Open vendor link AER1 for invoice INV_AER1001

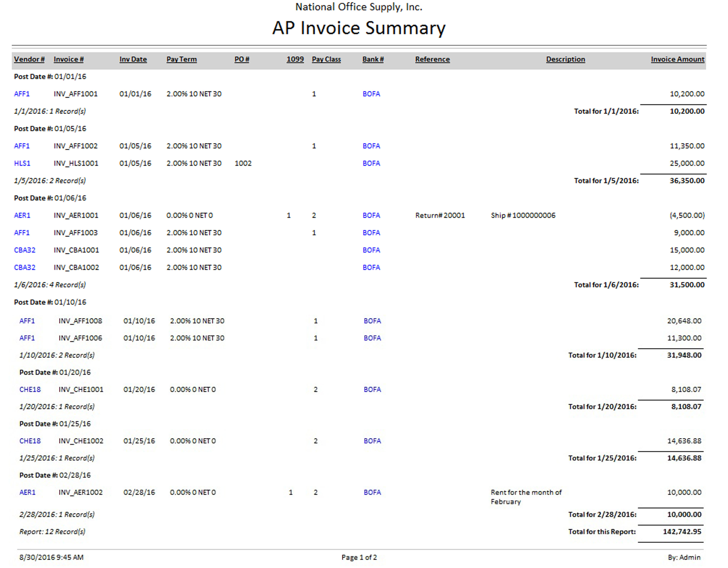tap(22, 215)
